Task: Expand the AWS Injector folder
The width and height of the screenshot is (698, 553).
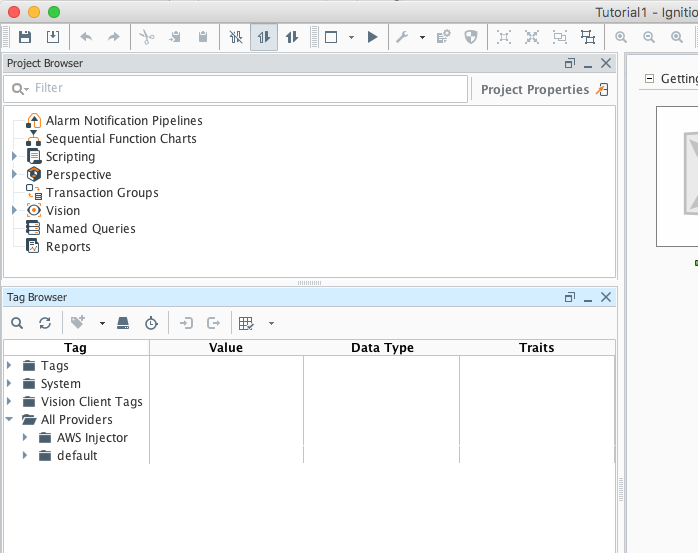Action: 26,438
